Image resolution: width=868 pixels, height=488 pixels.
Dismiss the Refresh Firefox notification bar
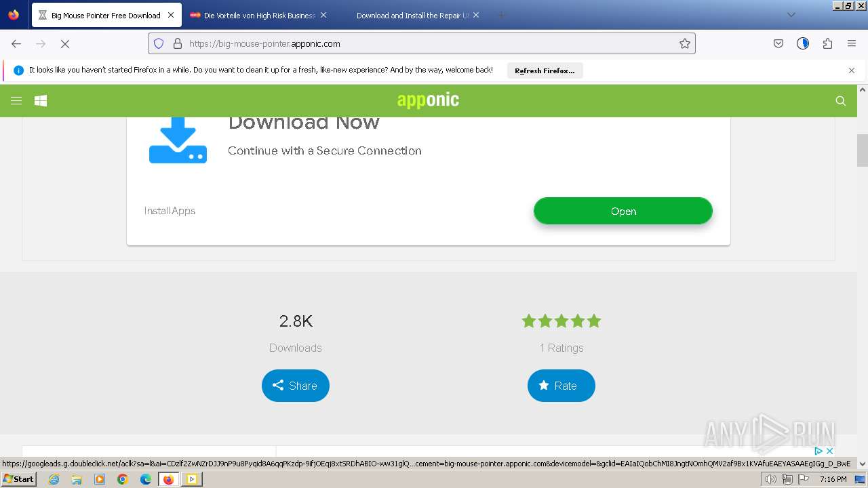click(x=852, y=70)
